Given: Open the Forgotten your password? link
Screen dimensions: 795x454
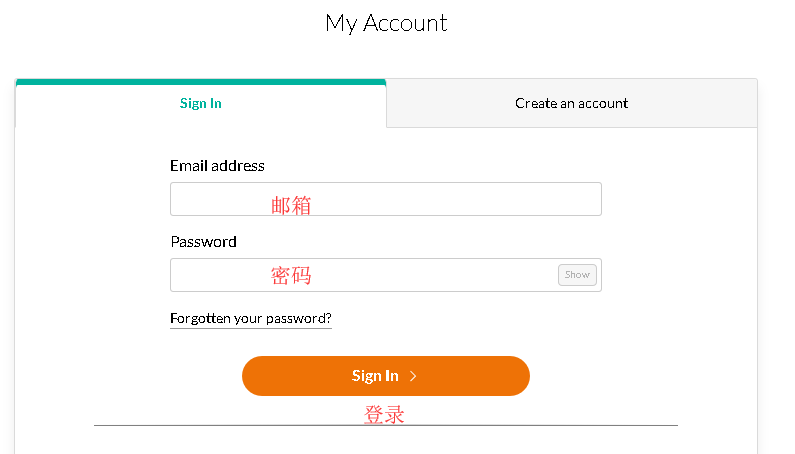Looking at the screenshot, I should (x=250, y=319).
